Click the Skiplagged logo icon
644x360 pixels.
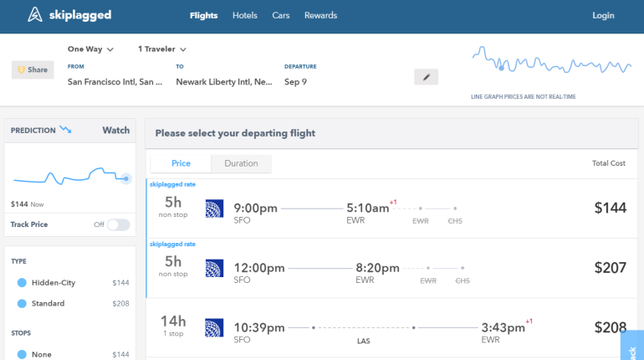click(36, 15)
